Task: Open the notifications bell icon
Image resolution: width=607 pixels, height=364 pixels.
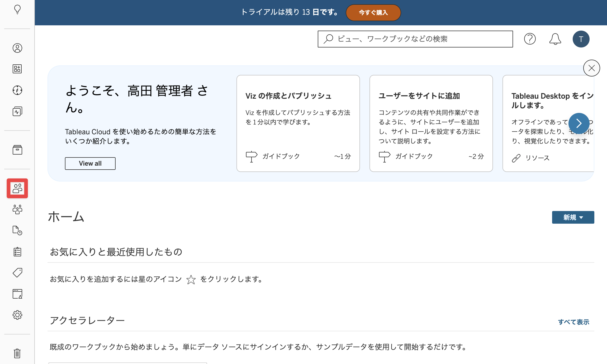Action: pos(555,39)
